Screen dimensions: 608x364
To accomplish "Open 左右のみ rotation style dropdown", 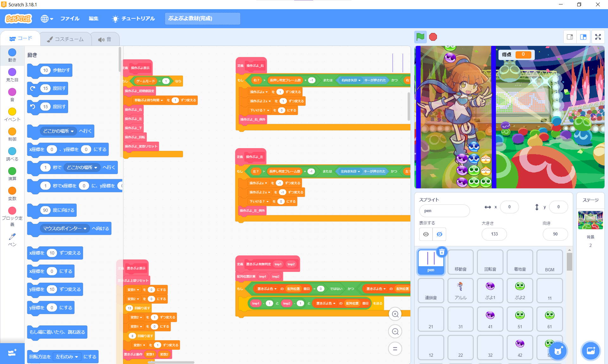I will (x=67, y=357).
